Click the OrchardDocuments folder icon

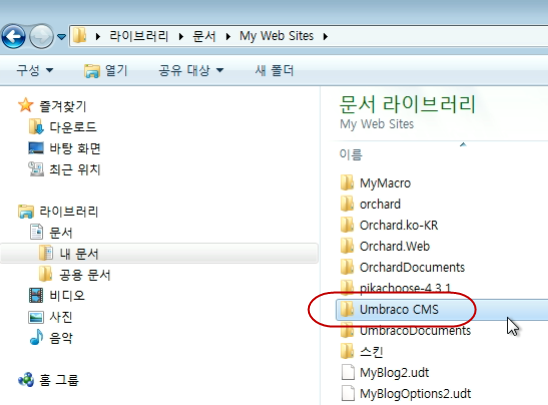pos(347,267)
